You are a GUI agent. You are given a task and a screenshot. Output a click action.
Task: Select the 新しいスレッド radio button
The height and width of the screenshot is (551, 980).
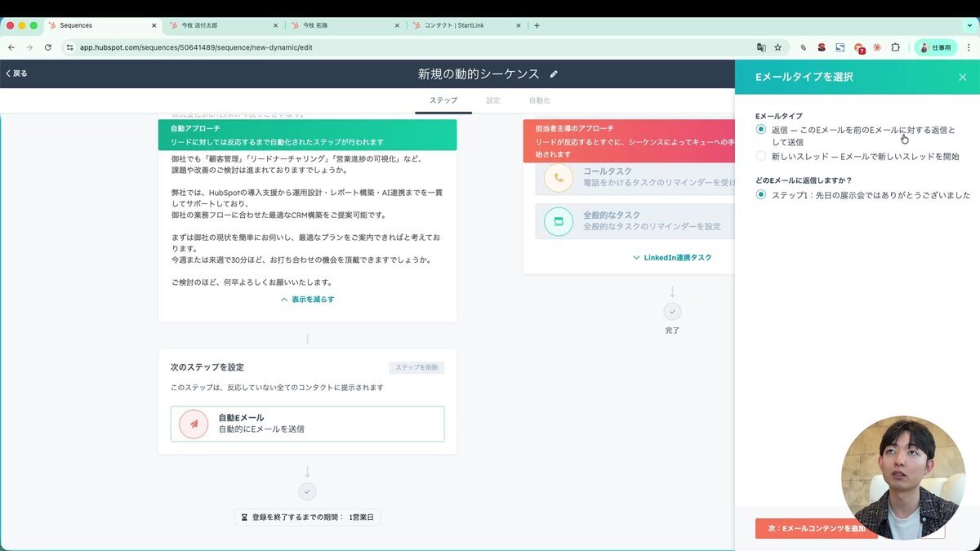click(x=760, y=155)
